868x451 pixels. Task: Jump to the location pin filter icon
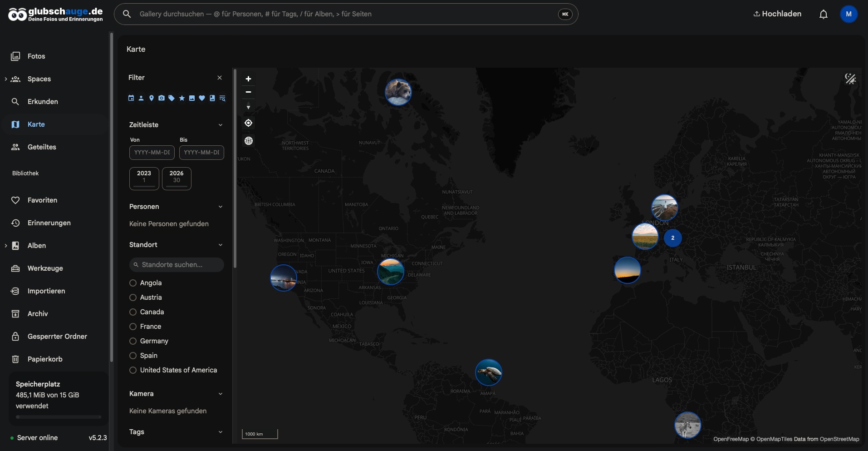point(152,98)
